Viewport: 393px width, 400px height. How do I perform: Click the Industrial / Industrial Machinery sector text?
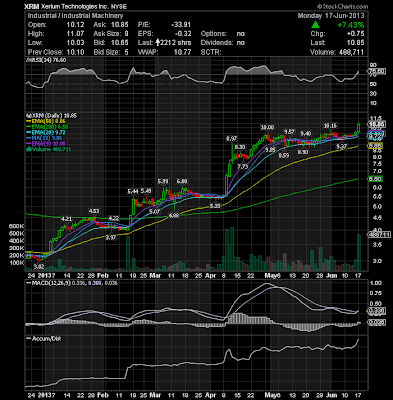click(75, 16)
